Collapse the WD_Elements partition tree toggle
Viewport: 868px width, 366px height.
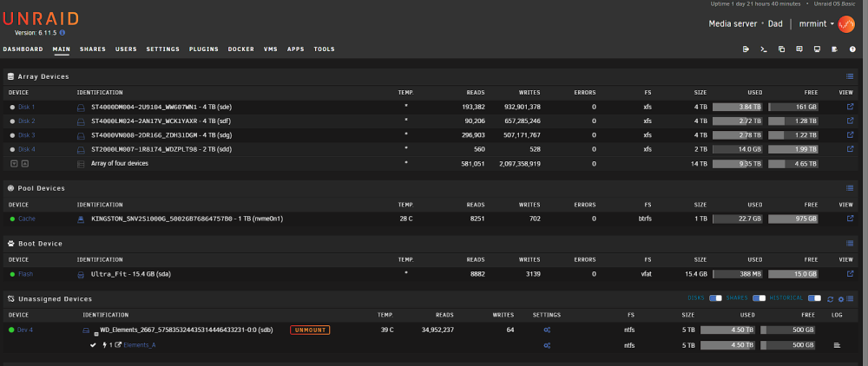[96, 334]
